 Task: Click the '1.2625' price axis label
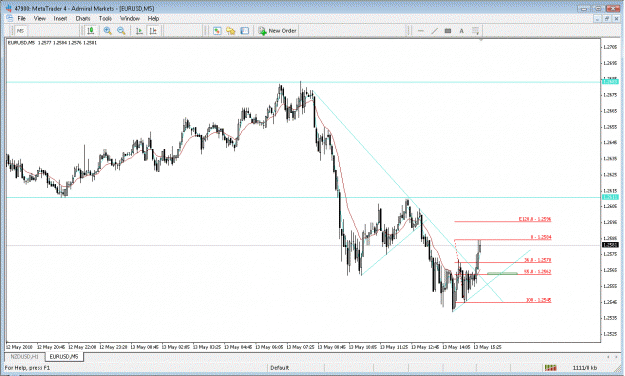pos(610,175)
